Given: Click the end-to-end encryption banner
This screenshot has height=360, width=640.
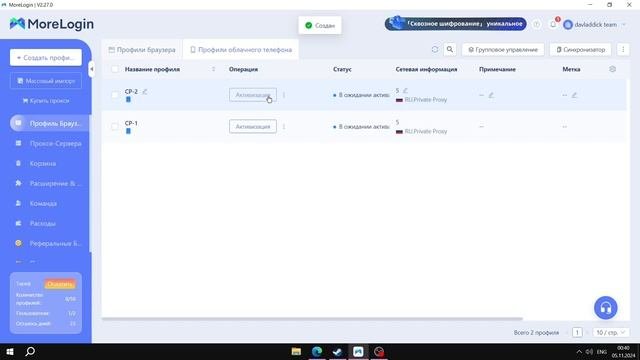Looking at the screenshot, I should tap(456, 24).
